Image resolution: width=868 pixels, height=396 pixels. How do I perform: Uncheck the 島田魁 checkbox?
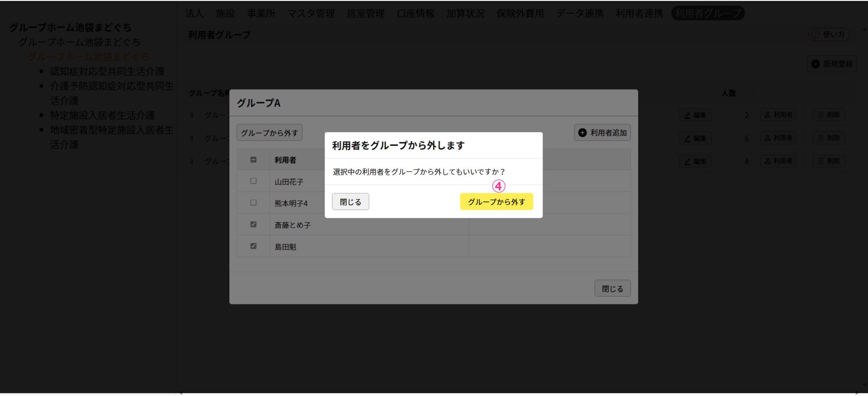pos(253,246)
